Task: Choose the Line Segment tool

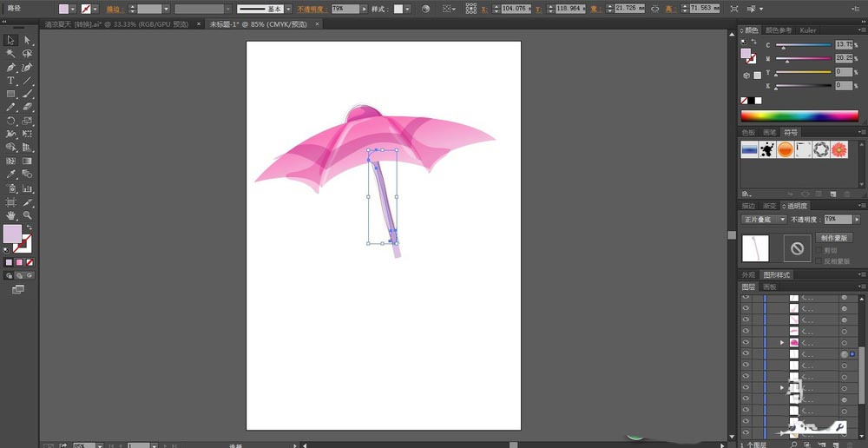Action: pos(27,80)
